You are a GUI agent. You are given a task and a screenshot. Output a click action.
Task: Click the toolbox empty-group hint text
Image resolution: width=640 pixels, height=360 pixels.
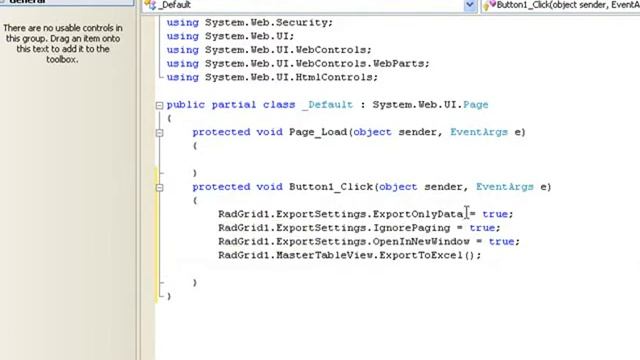62,44
